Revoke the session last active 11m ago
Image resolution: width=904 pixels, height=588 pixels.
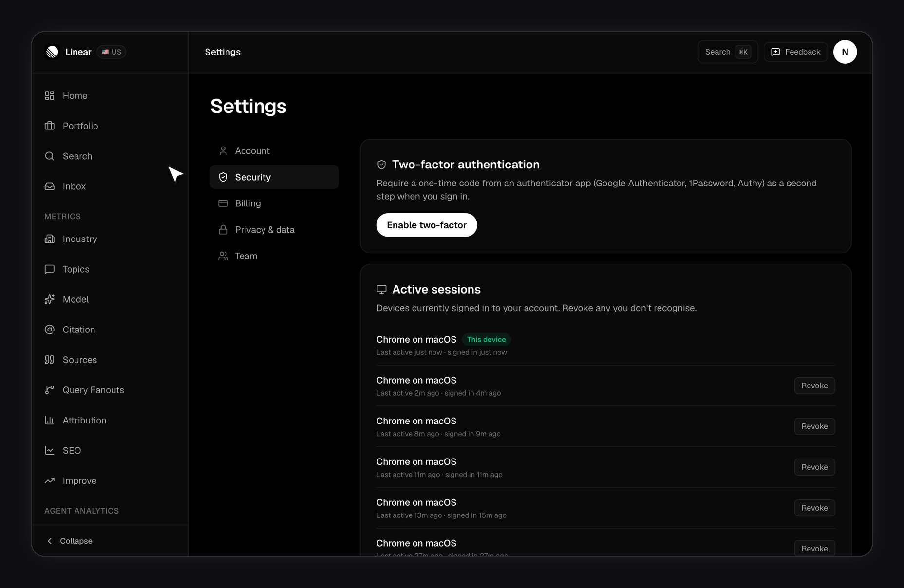coord(814,467)
